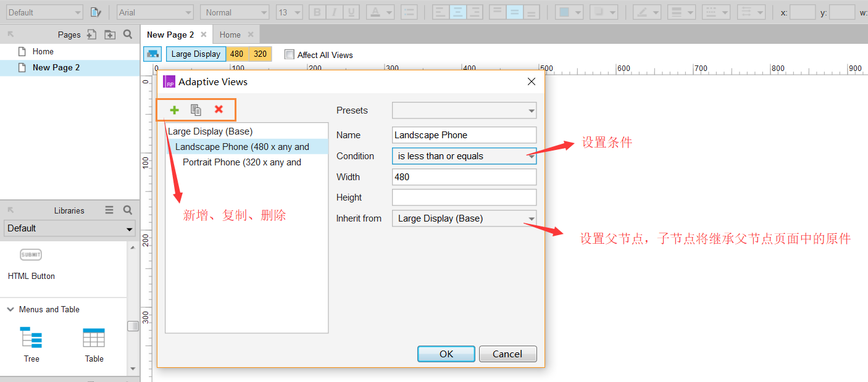Viewport: 868px width, 382px height.
Task: Set vertical alignment to bottom
Action: point(532,12)
